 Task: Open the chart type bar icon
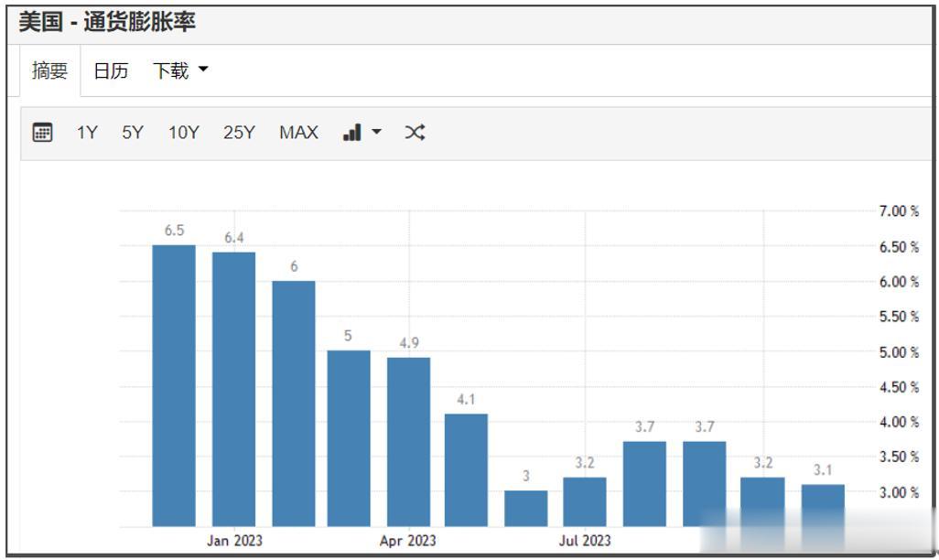tap(352, 133)
